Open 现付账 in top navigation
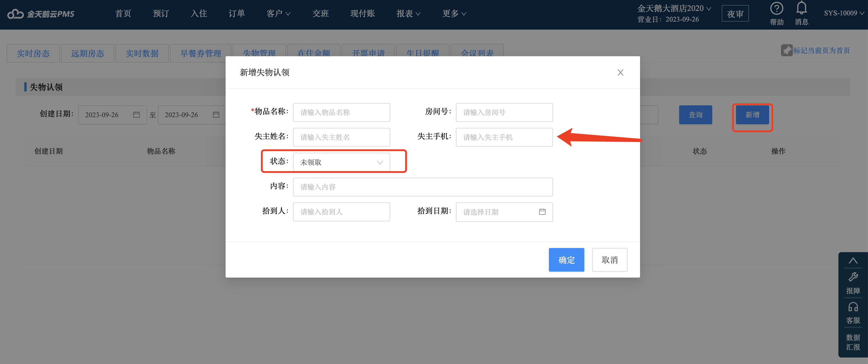Screen dimensions: 868x364 tap(362, 14)
